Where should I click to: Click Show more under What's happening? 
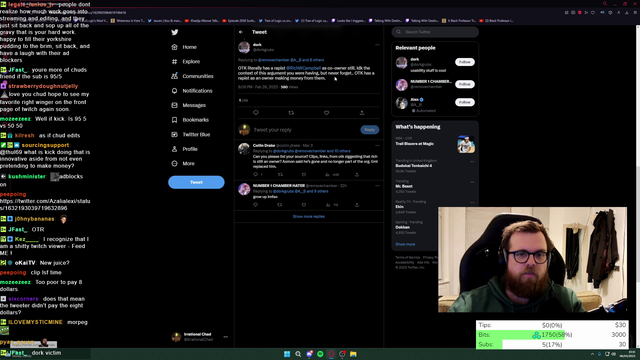pos(405,244)
